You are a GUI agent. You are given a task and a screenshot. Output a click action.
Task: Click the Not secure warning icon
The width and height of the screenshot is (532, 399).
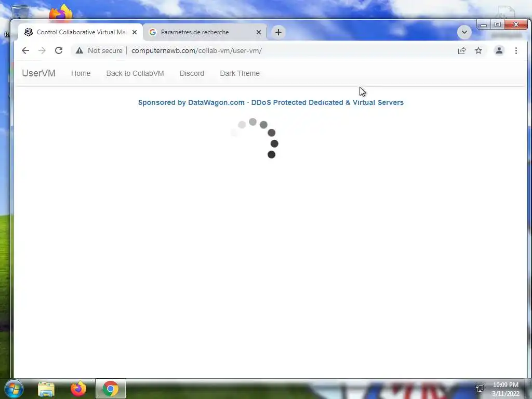(79, 50)
